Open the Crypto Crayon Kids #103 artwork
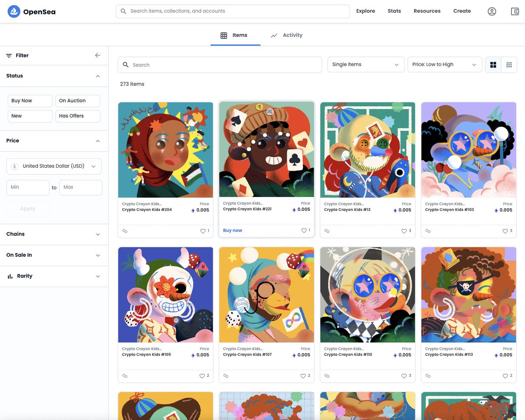This screenshot has height=420, width=525. (469, 150)
